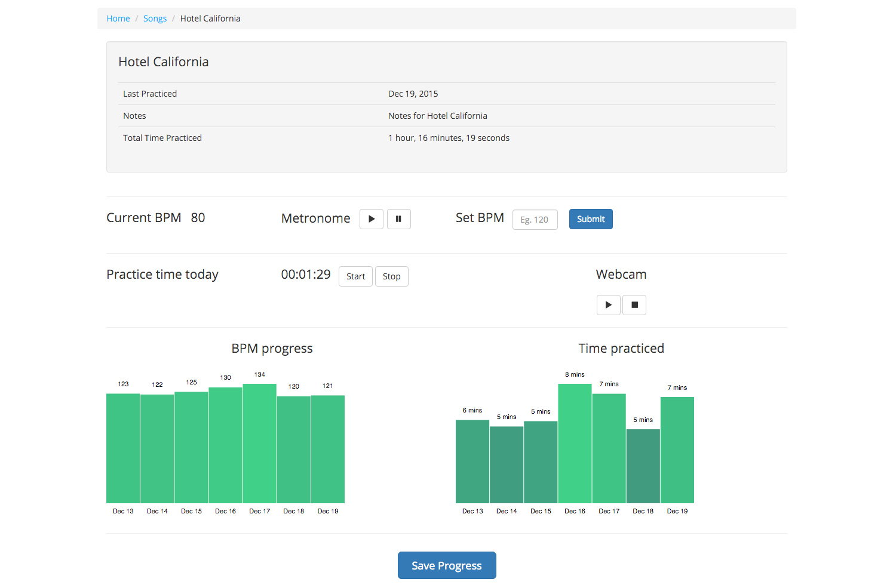The image size is (890, 588).
Task: Submit the new BPM value
Action: 591,219
